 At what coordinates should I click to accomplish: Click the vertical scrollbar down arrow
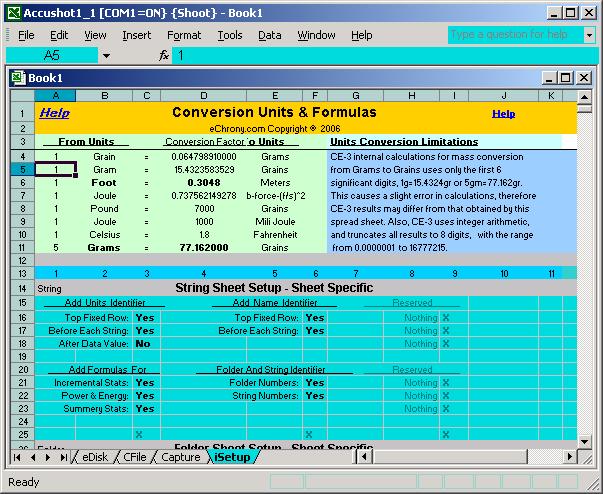point(584,442)
